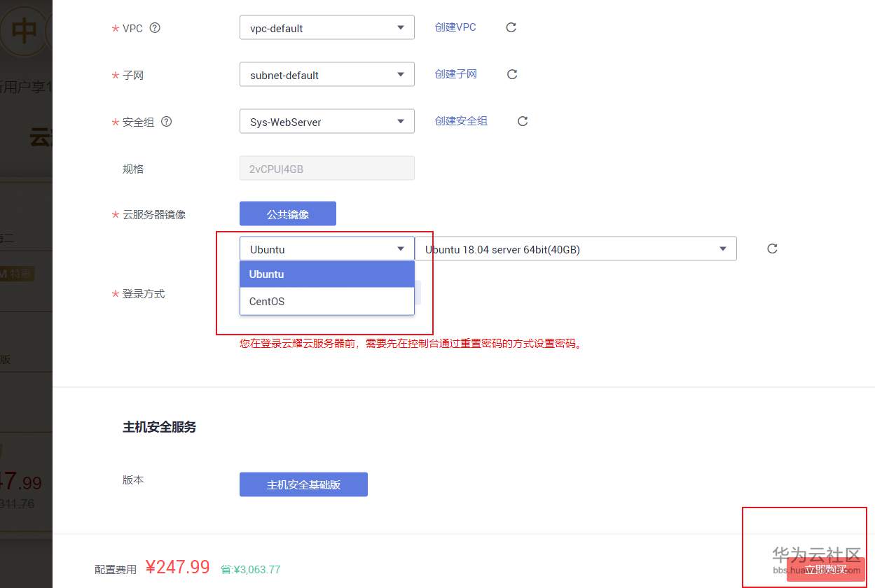The image size is (875, 588).
Task: Open the Ubuntu 18.04 server version dropdown
Action: pyautogui.click(x=575, y=249)
